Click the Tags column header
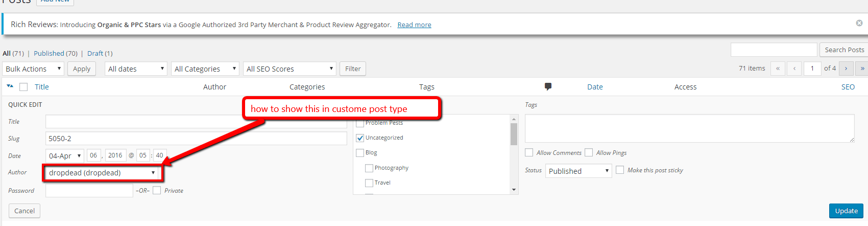 [x=427, y=87]
